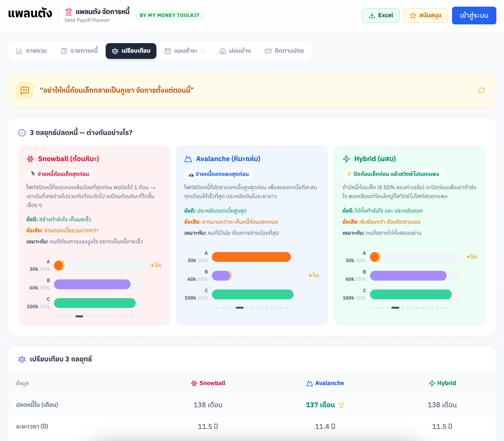Click the gold trophy icon beside 137 เดือน
This screenshot has width=504, height=441.
pyautogui.click(x=341, y=405)
